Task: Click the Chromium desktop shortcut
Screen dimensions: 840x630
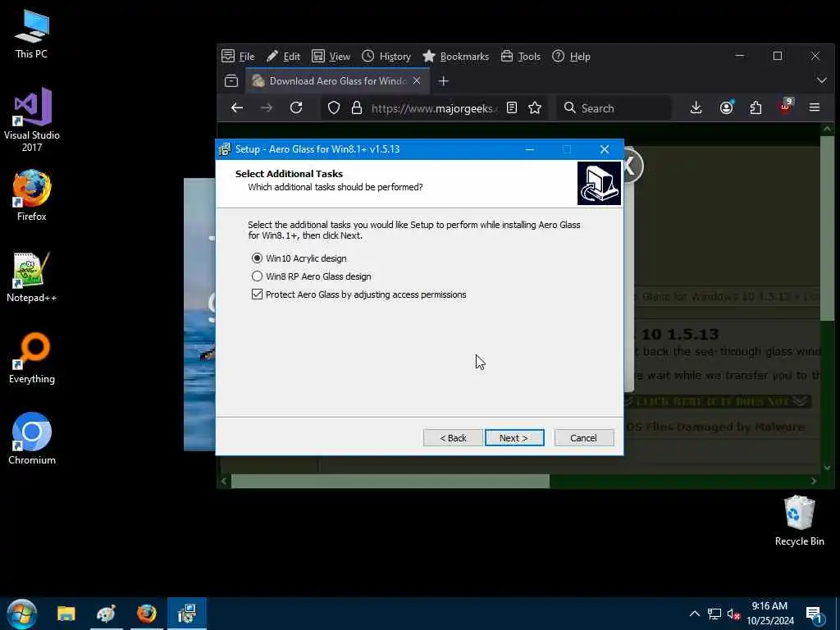Action: pyautogui.click(x=32, y=440)
